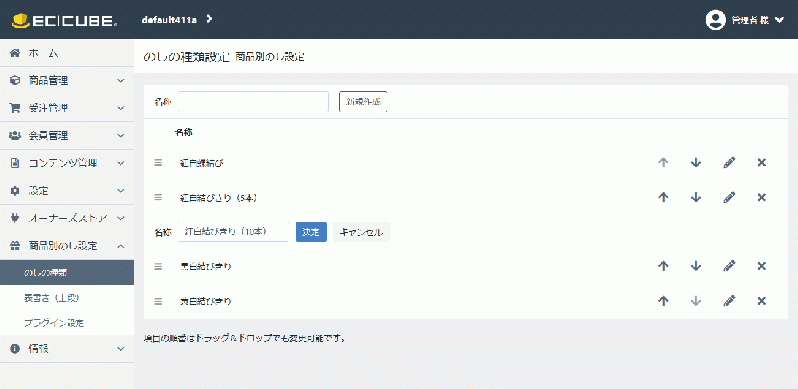
Task: Delete the 黒白結びきり row
Action: coord(762,266)
